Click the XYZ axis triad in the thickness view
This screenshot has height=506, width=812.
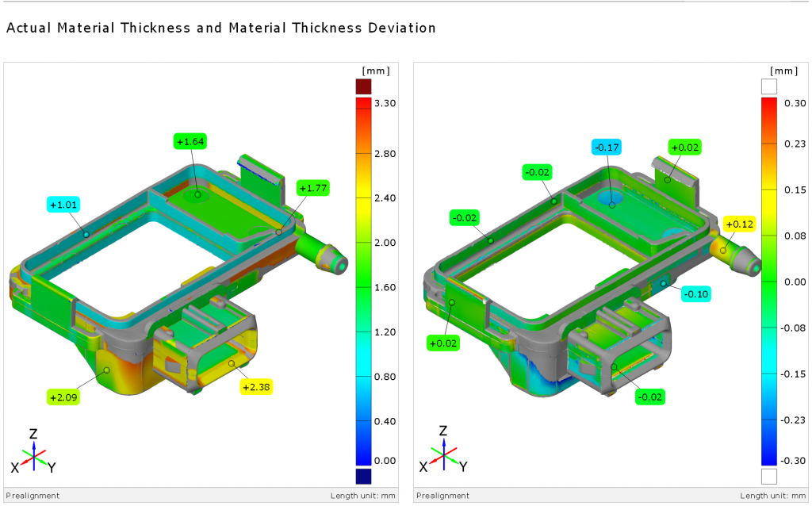(x=33, y=451)
